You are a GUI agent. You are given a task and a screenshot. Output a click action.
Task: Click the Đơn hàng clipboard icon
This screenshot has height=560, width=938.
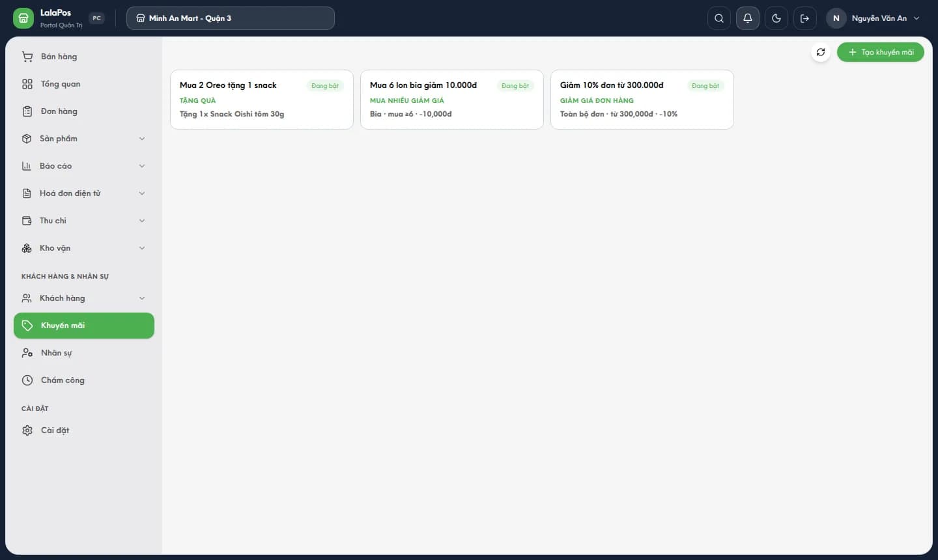click(27, 111)
